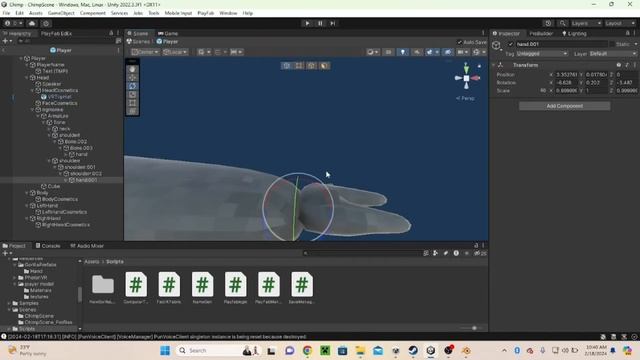
Task: Switch to the Game tab
Action: coord(168,33)
